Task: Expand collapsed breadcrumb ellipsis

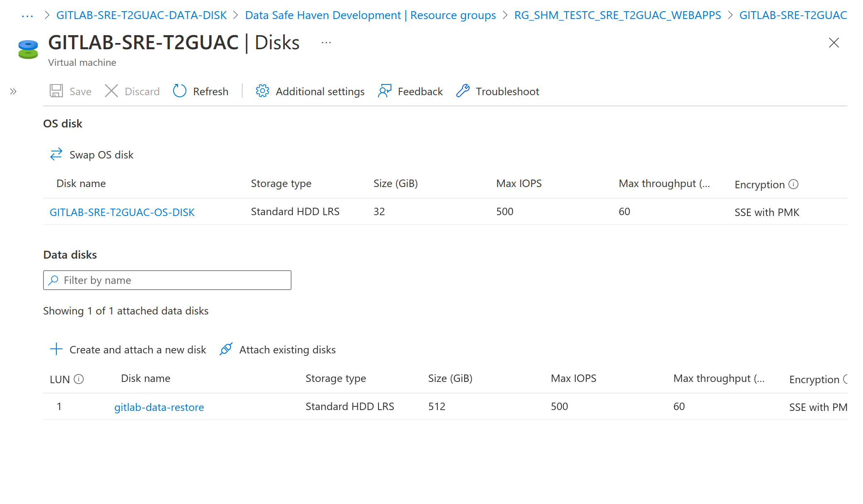Action: coord(27,16)
